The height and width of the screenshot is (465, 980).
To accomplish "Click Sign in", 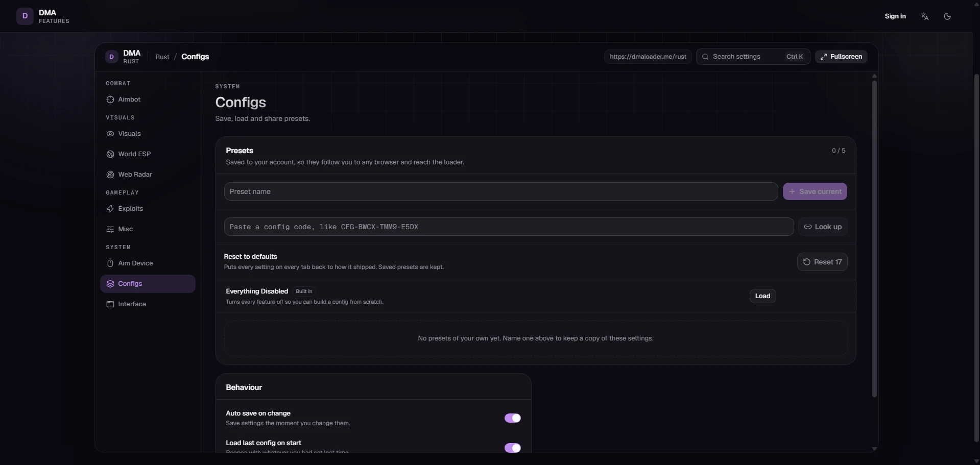I will pyautogui.click(x=895, y=16).
